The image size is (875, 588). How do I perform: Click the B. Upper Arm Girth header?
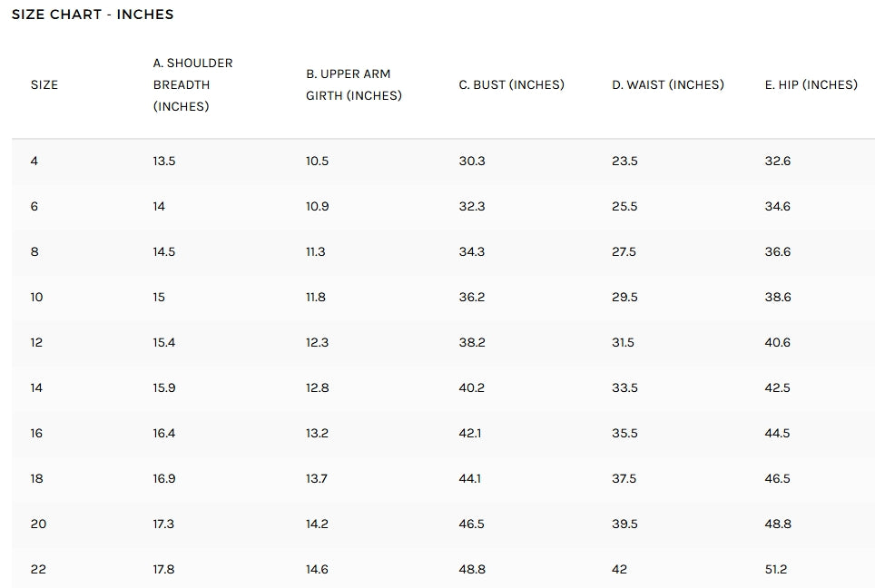point(353,84)
